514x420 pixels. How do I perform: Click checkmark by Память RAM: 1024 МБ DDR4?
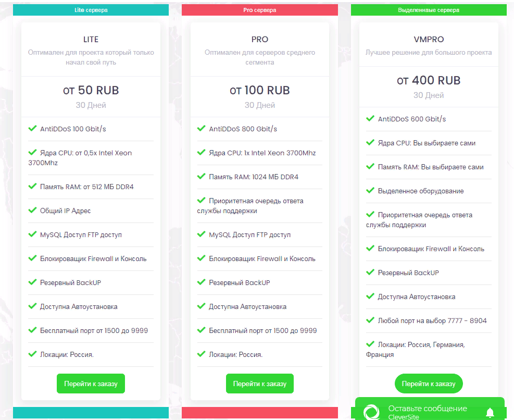[201, 176]
